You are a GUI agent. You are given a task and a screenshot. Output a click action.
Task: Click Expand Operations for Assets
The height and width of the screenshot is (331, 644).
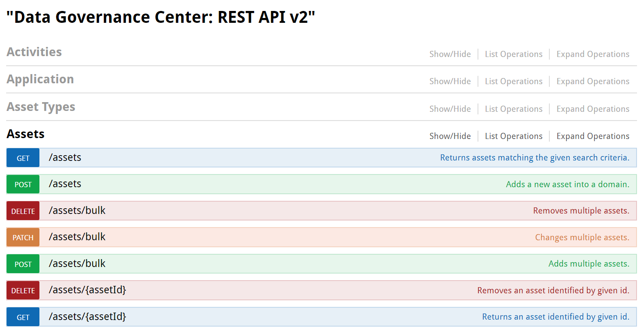coord(593,136)
